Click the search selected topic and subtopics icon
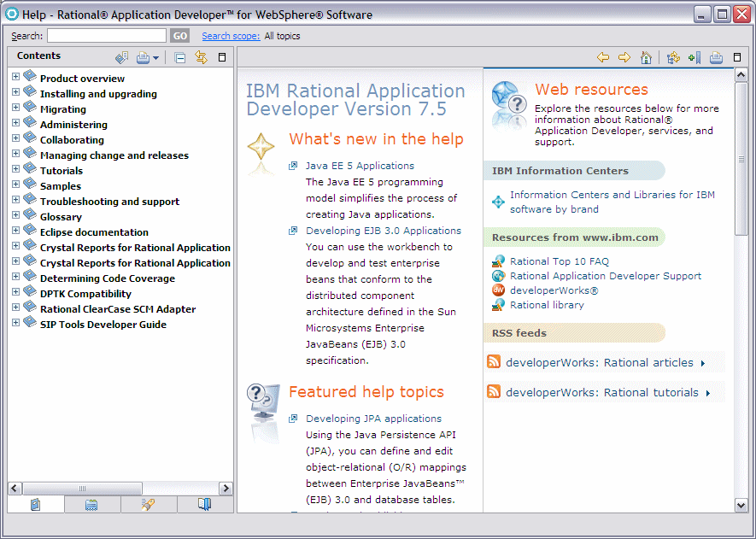 tap(121, 58)
